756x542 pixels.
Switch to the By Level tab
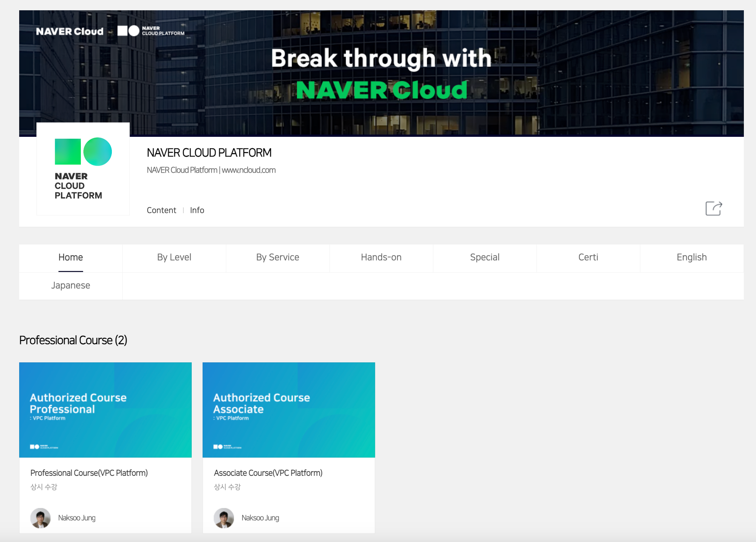click(174, 257)
